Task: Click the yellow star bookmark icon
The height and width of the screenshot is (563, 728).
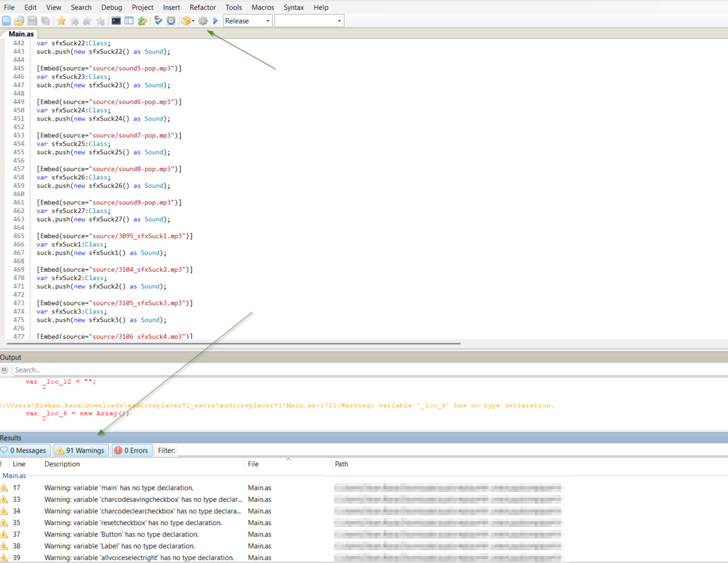Action: point(61,21)
